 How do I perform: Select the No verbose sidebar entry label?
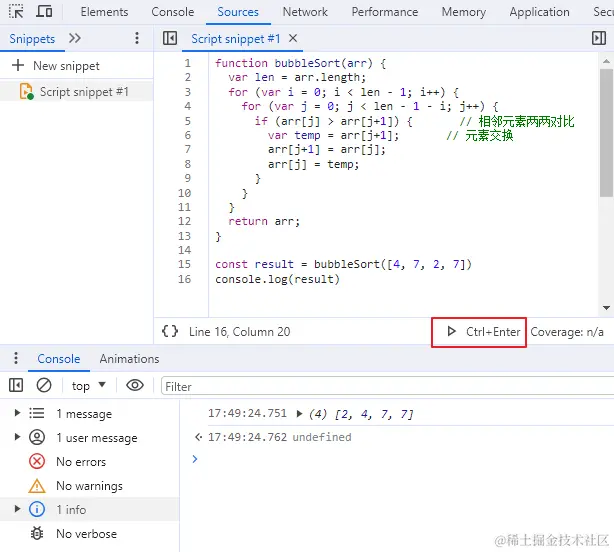[x=87, y=534]
